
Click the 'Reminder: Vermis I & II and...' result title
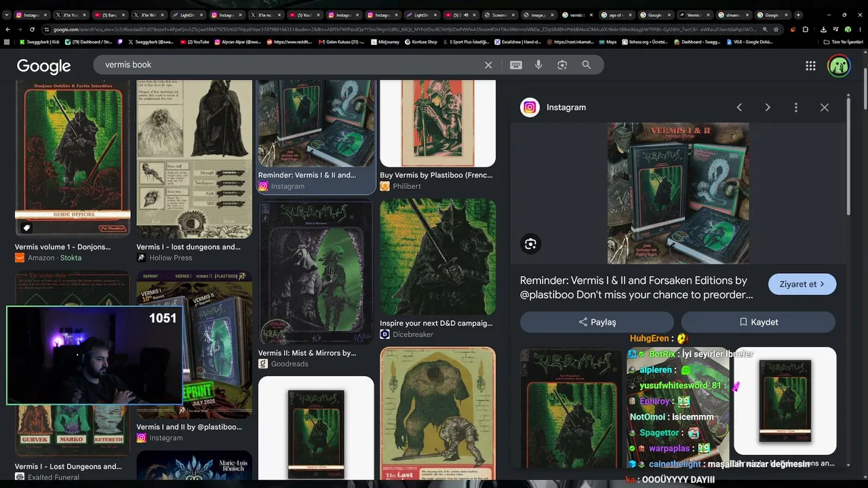[307, 175]
